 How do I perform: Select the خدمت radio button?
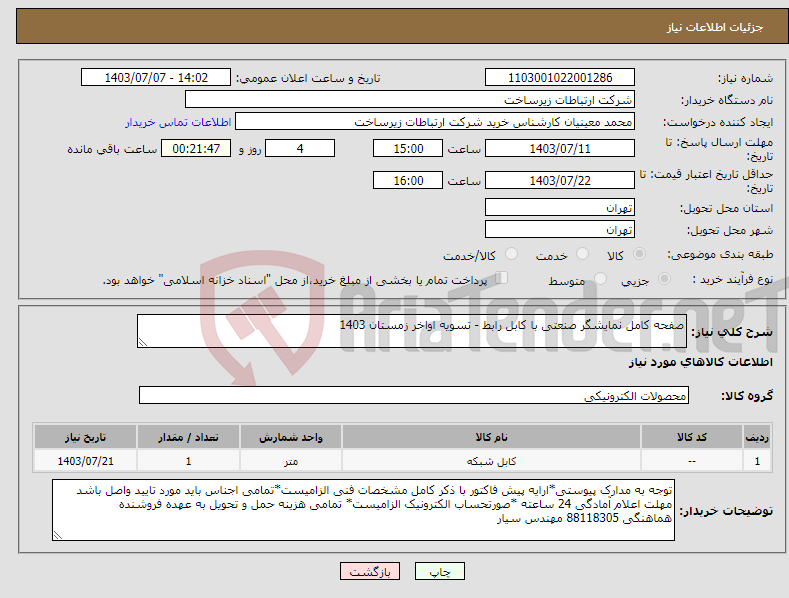click(x=582, y=254)
